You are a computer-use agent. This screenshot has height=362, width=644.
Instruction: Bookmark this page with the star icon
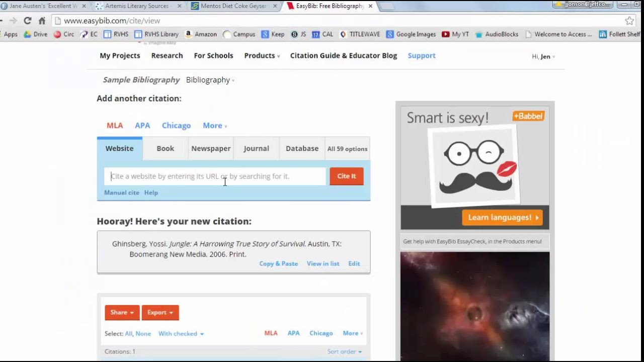(x=629, y=21)
